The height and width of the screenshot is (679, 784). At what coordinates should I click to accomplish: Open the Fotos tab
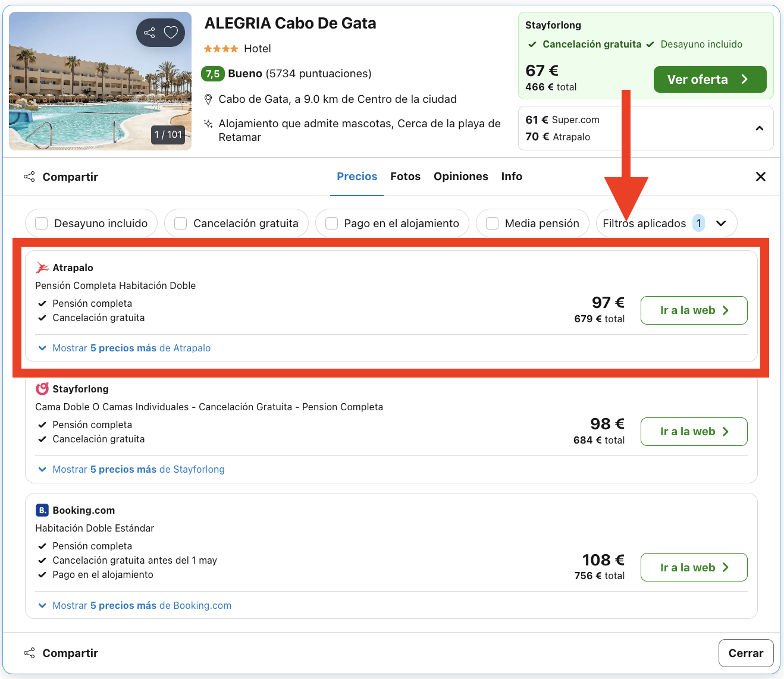pyautogui.click(x=406, y=177)
